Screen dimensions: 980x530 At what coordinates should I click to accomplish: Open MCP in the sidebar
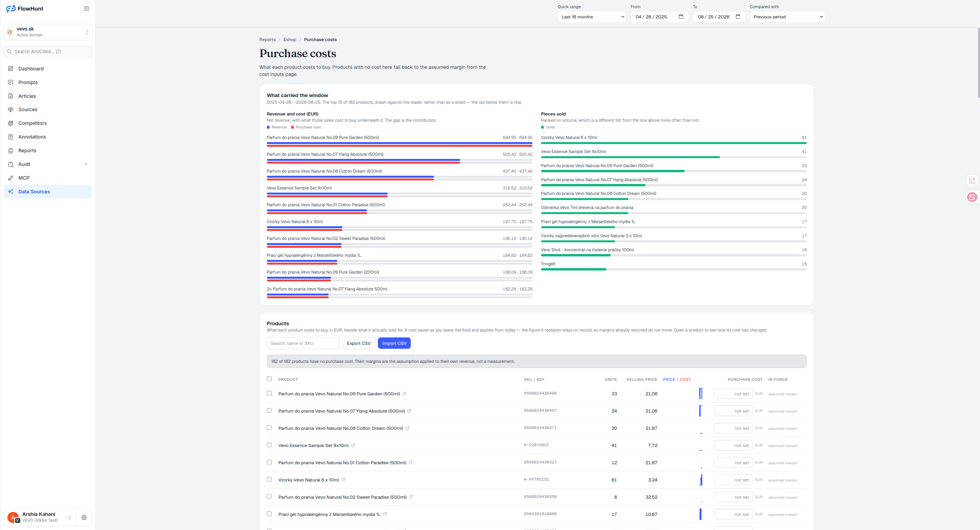click(x=48, y=178)
